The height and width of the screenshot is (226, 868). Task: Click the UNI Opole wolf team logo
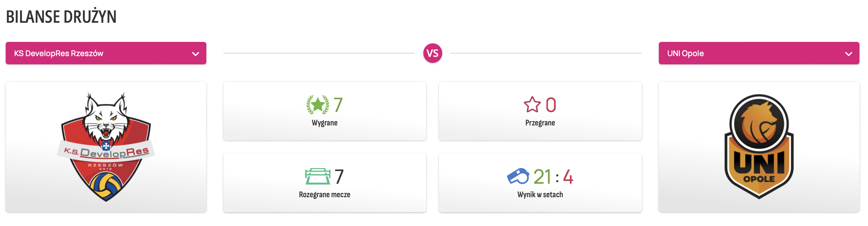(x=759, y=146)
